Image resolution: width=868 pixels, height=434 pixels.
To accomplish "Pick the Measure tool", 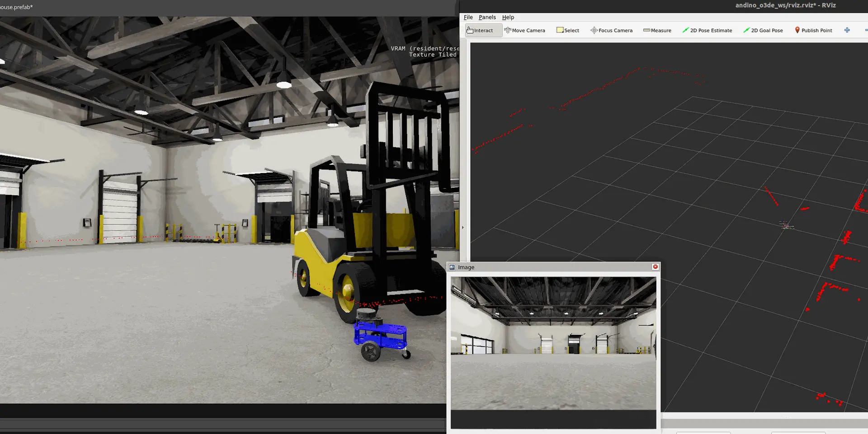I will (657, 30).
